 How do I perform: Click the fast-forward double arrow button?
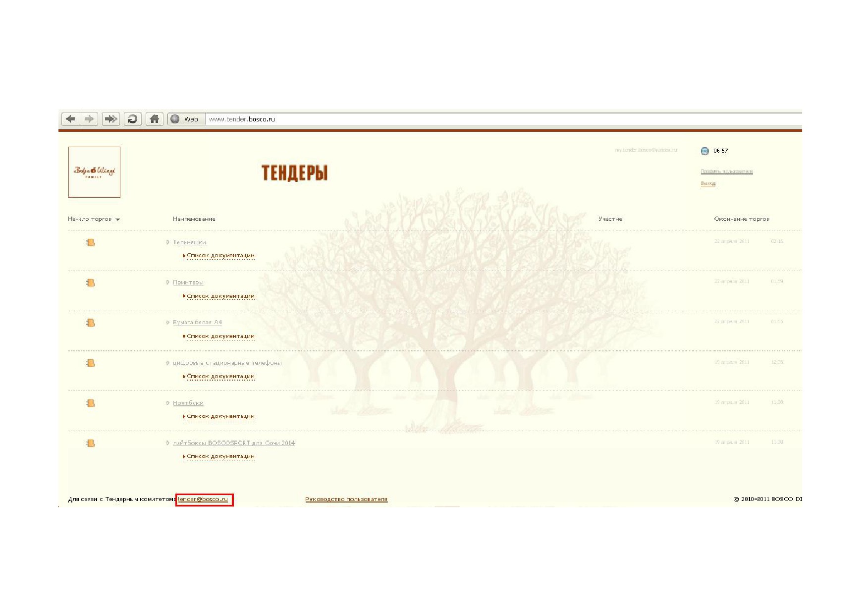(111, 119)
